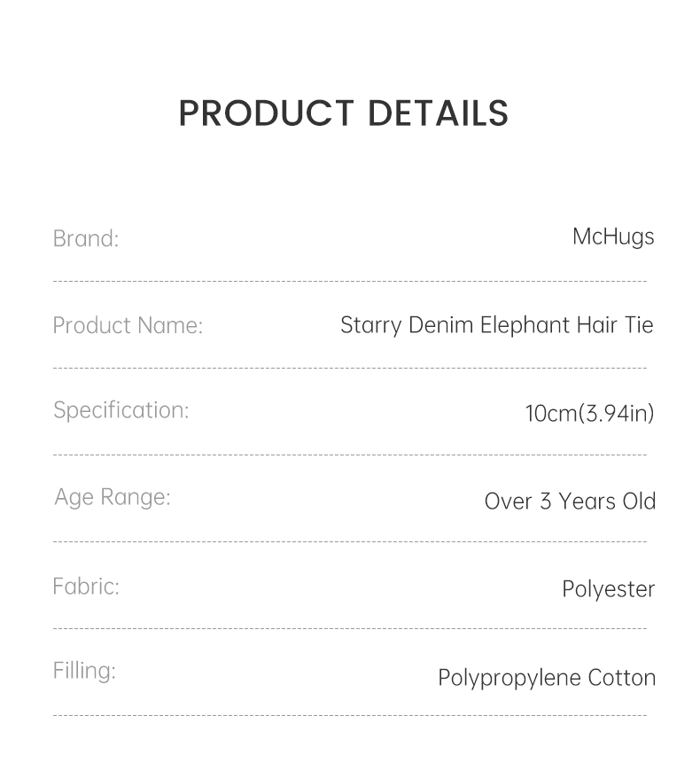This screenshot has height=762, width=700.
Task: Click the dashed divider below Specification row
Action: [350, 455]
